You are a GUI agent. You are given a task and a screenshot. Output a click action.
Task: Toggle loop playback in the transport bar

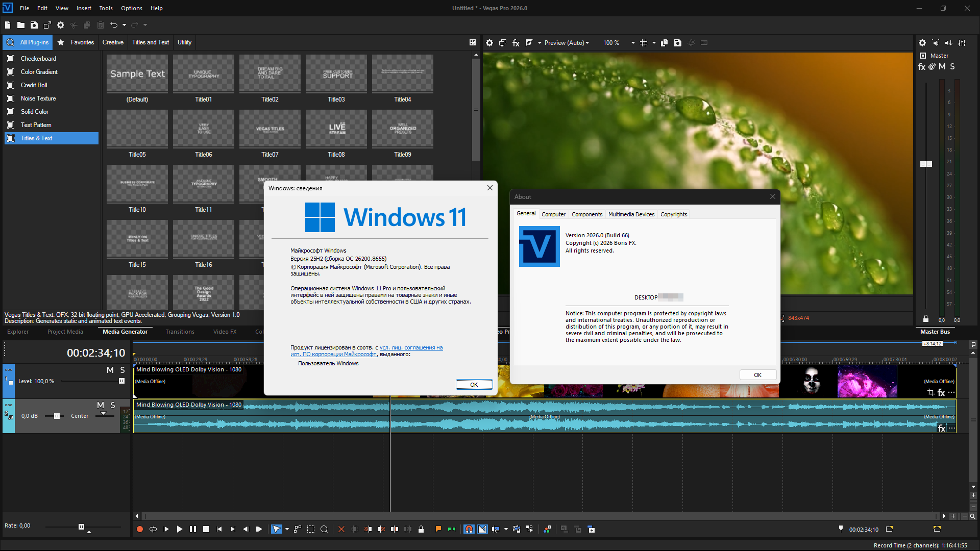[153, 530]
